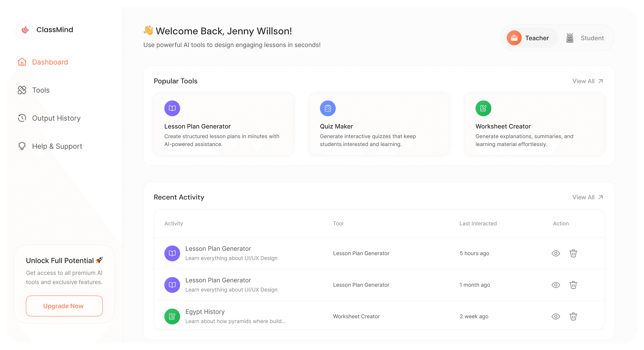This screenshot has width=644, height=350.
Task: Click the Help & Support lightbulb icon
Action: 22,146
